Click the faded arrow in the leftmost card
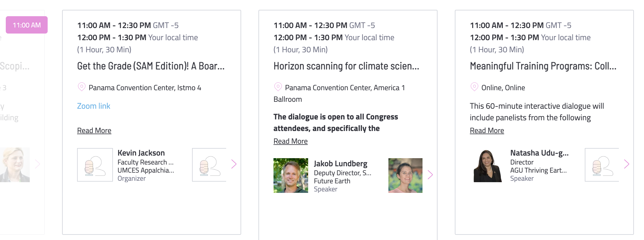This screenshot has width=644, height=240. tap(38, 164)
